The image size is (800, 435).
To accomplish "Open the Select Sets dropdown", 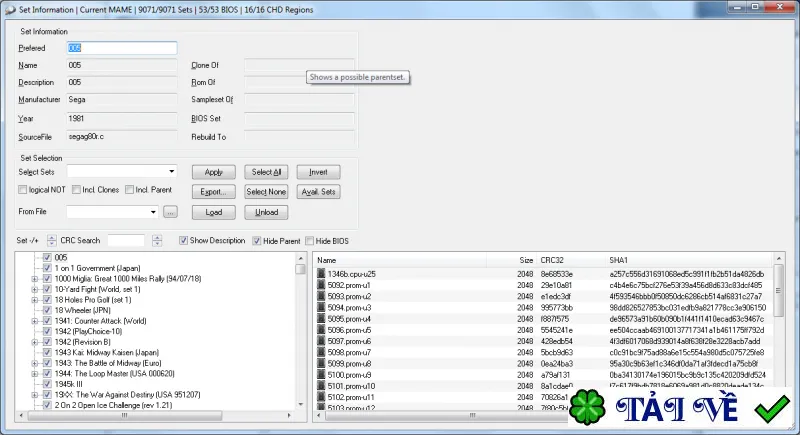I will (x=172, y=171).
